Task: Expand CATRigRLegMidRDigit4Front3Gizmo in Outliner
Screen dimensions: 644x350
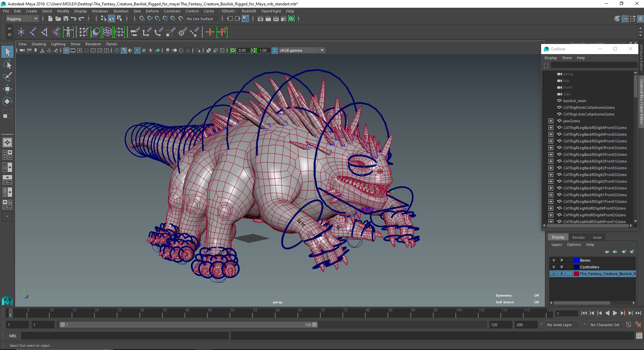Action: click(x=551, y=208)
